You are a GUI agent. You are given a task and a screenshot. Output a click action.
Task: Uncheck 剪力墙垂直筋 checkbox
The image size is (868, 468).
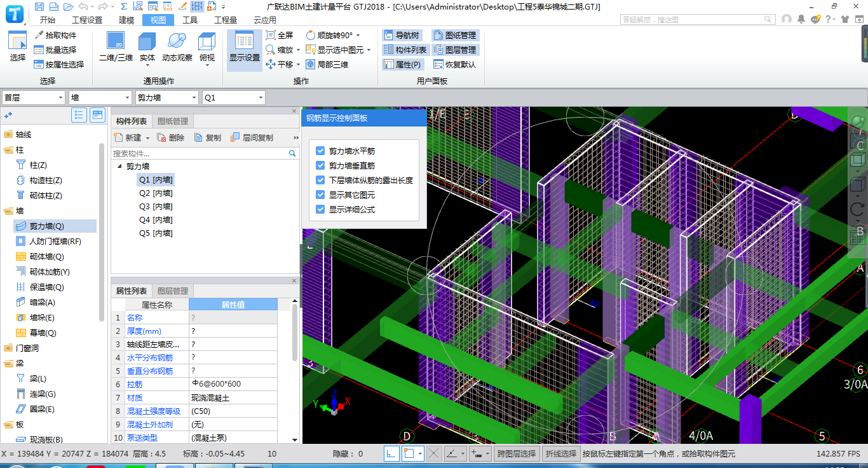(x=320, y=165)
